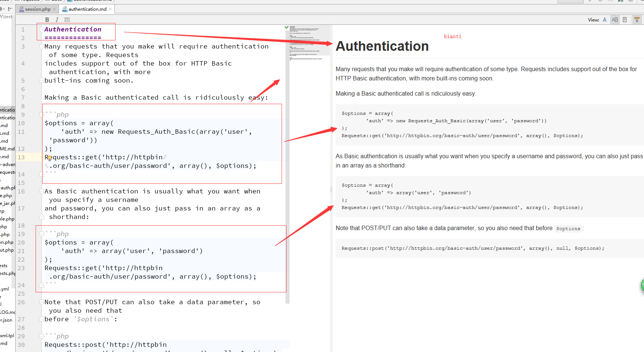Select the authentication.md tab
Viewport: 644px width, 352px height.
click(87, 9)
